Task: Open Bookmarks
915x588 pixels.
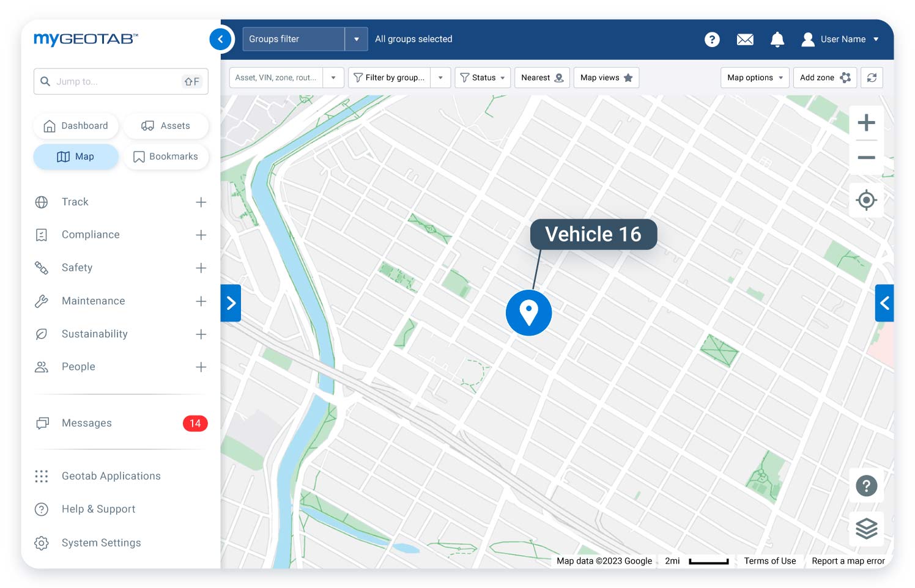Action: point(166,156)
